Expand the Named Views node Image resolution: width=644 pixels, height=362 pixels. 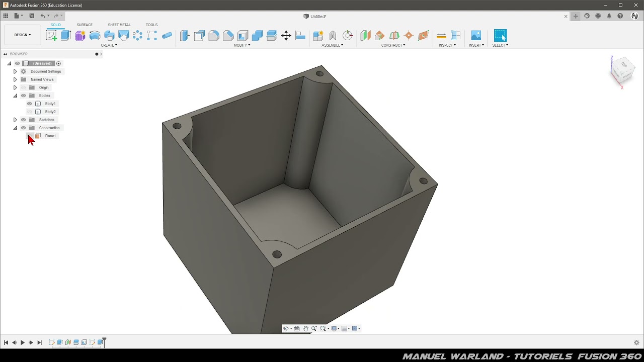click(x=15, y=79)
